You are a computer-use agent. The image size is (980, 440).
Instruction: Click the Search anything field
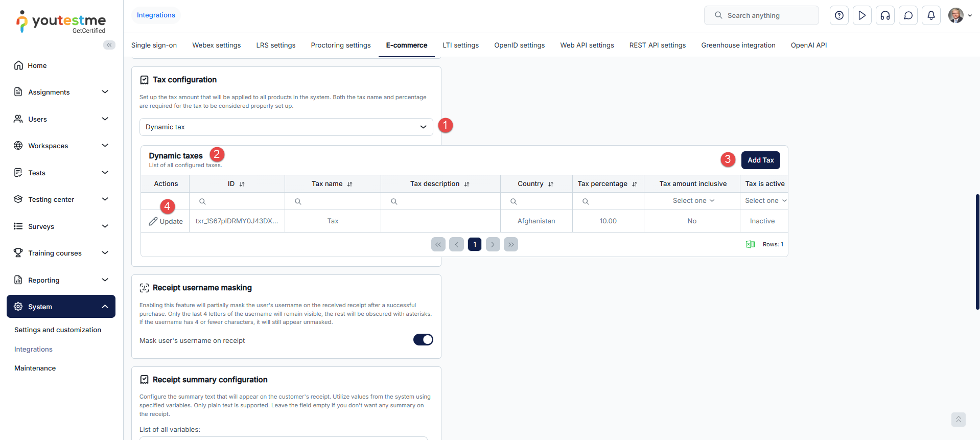tap(761, 15)
